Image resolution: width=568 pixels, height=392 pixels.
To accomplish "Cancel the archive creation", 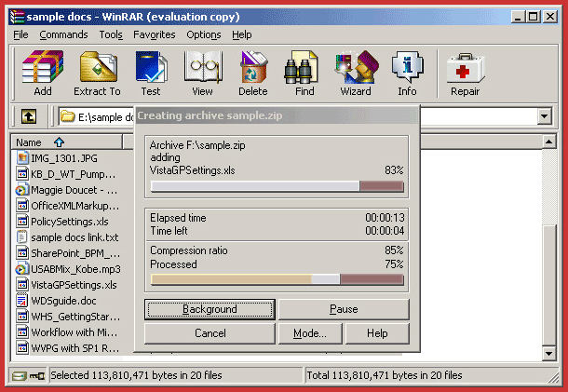I will coord(210,333).
